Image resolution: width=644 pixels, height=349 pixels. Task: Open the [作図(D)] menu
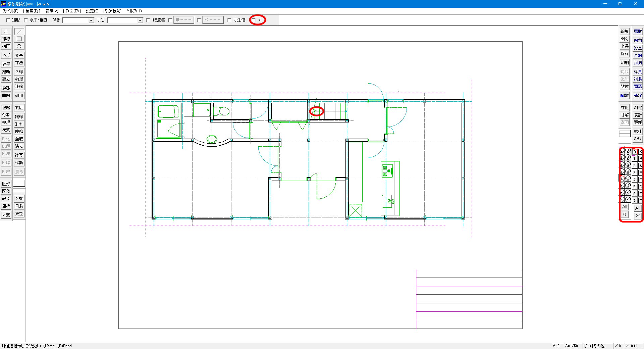pos(72,11)
